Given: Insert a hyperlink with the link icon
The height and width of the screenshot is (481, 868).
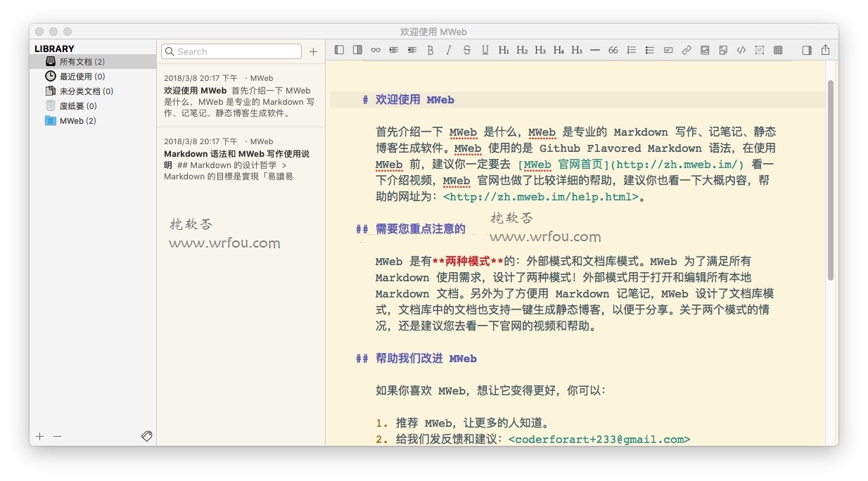Looking at the screenshot, I should pyautogui.click(x=687, y=50).
